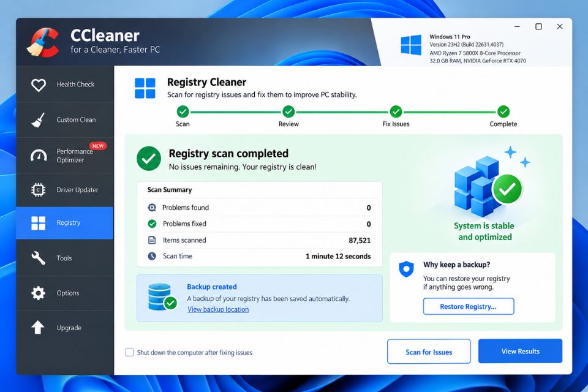The width and height of the screenshot is (588, 392).
Task: Click the Scan time clock icon
Action: tap(152, 256)
